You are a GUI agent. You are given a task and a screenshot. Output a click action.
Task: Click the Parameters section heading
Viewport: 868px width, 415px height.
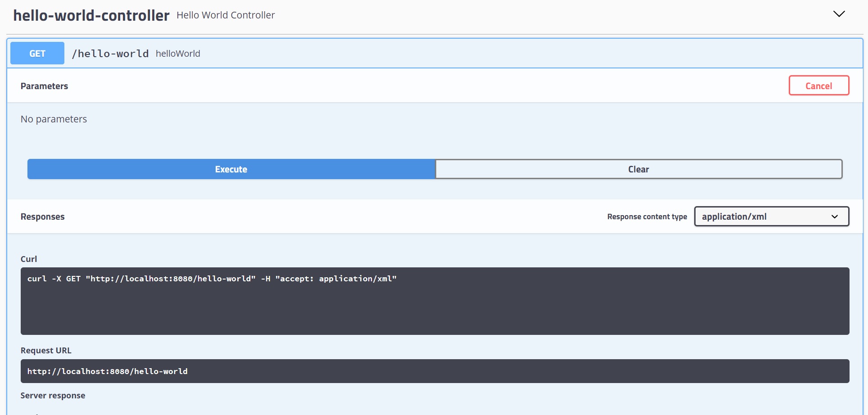tap(44, 86)
